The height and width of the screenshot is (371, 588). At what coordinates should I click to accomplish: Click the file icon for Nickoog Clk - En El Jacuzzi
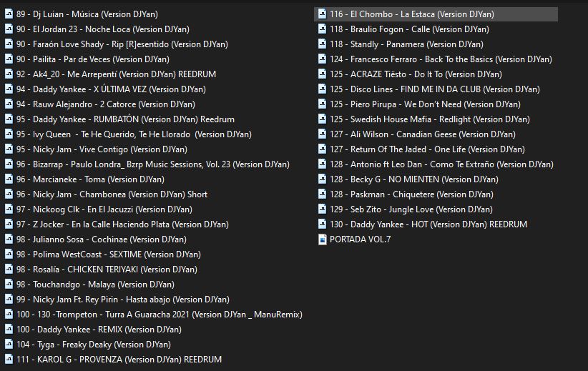click(x=9, y=209)
